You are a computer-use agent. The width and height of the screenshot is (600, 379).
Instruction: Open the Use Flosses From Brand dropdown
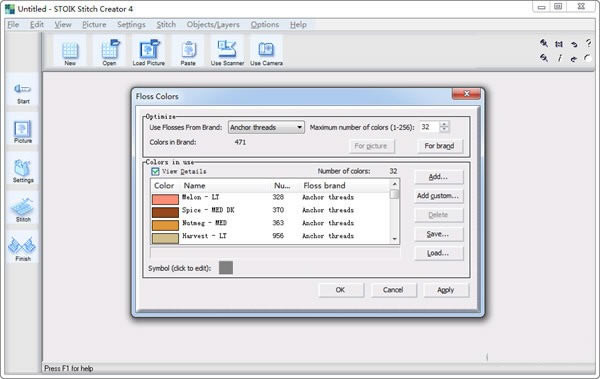click(x=266, y=127)
